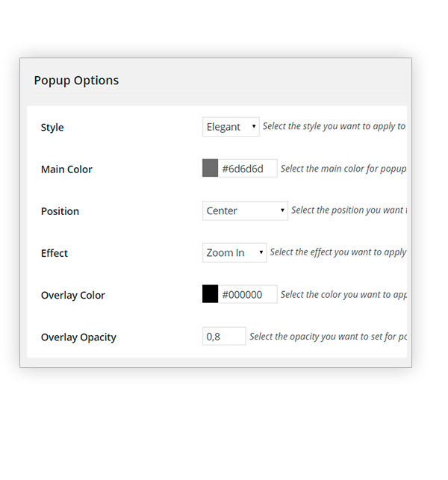Click the black Overlay Color swatch

(x=210, y=294)
